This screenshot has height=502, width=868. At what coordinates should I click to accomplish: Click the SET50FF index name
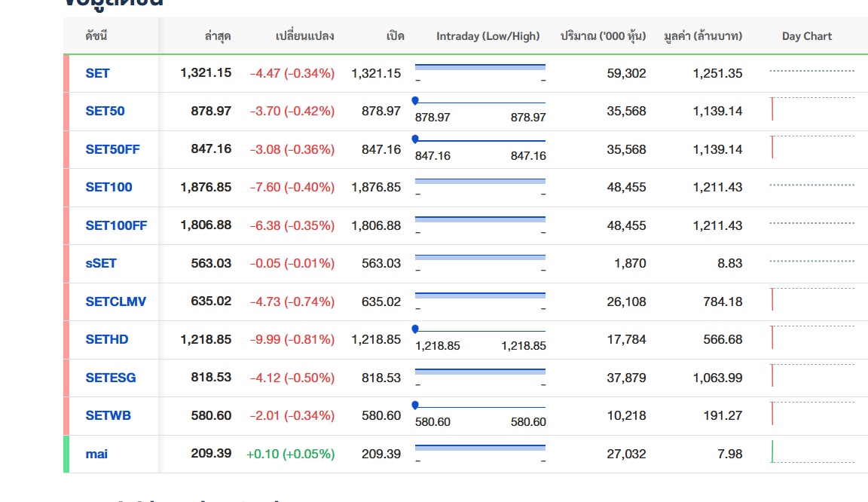[112, 149]
